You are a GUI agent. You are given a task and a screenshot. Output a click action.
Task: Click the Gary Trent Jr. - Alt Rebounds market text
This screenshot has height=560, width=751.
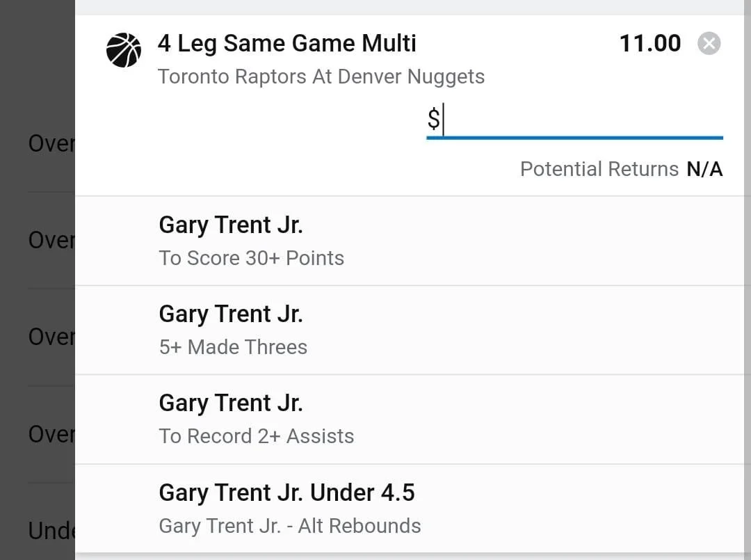point(290,526)
